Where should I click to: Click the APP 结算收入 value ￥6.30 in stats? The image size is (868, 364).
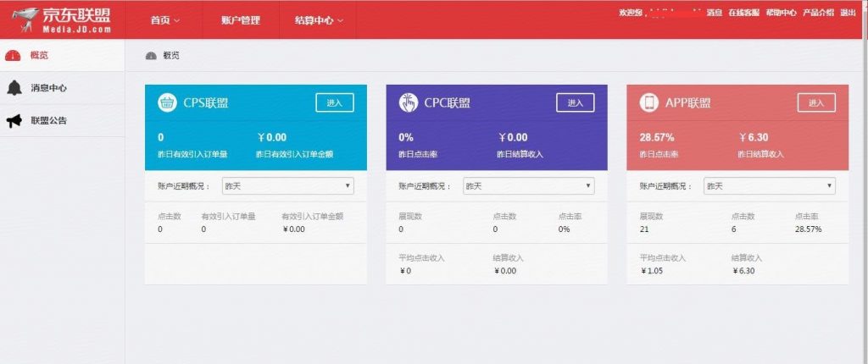(x=743, y=271)
